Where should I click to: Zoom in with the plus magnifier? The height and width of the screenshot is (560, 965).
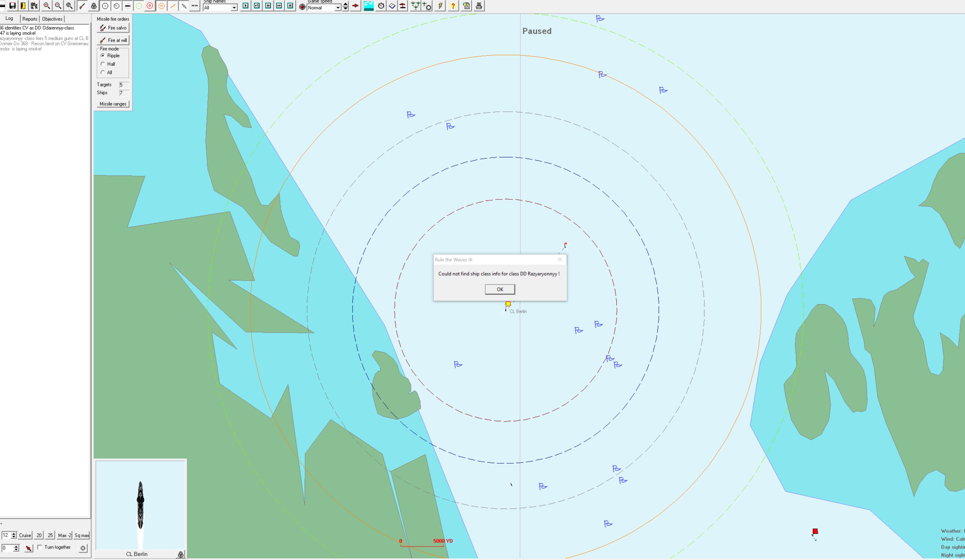pos(47,6)
